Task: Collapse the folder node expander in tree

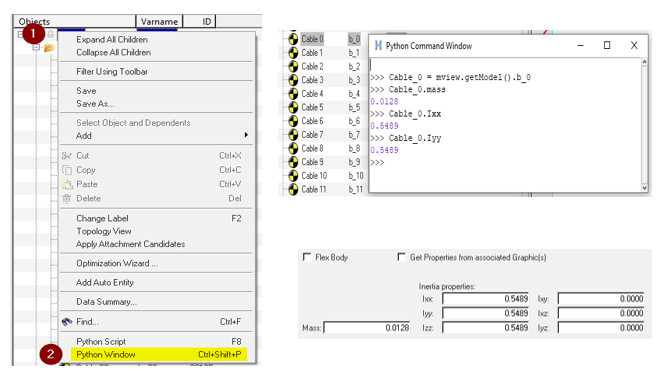Action: [36, 47]
